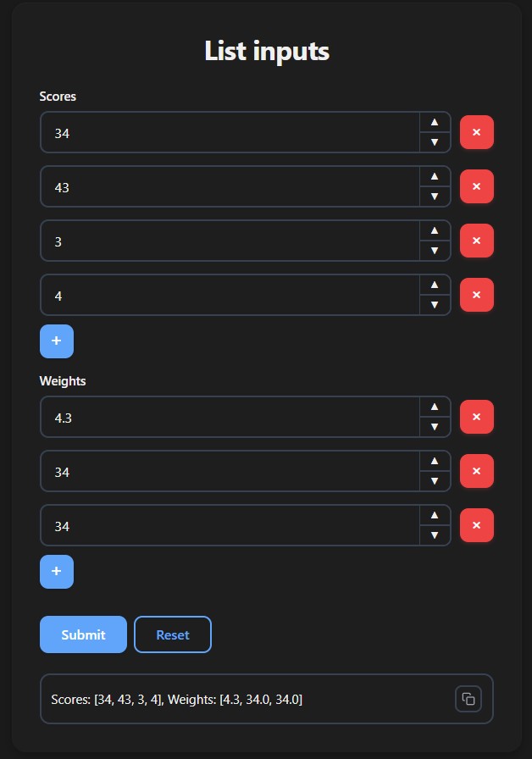
Task: Remove the Weights entry containing 4.3
Action: [476, 417]
